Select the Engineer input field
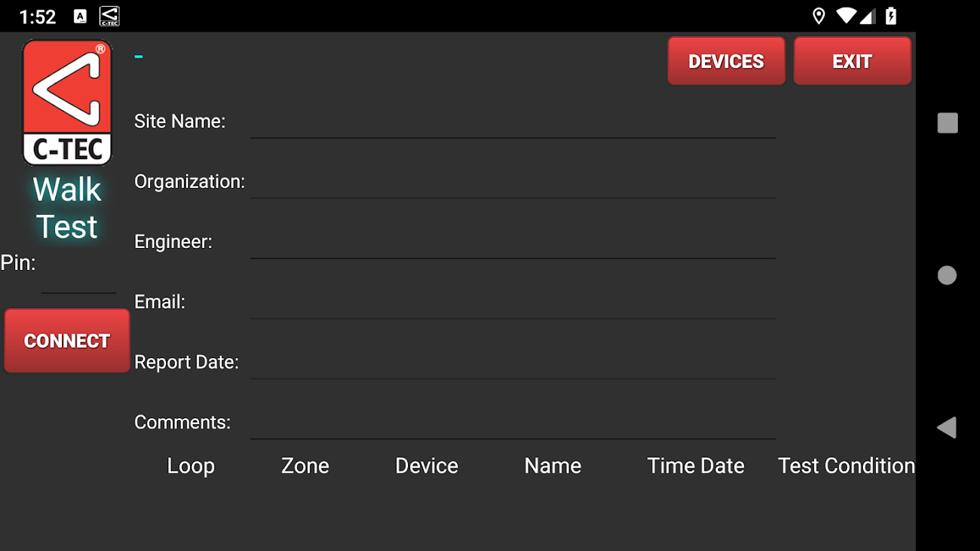Image resolution: width=980 pixels, height=551 pixels. [512, 242]
